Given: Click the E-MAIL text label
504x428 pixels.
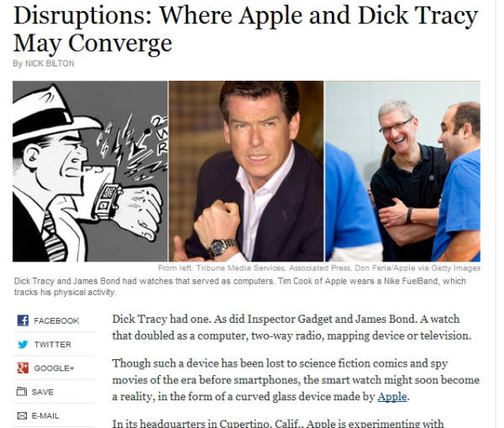Looking at the screenshot, I should click(x=45, y=415).
